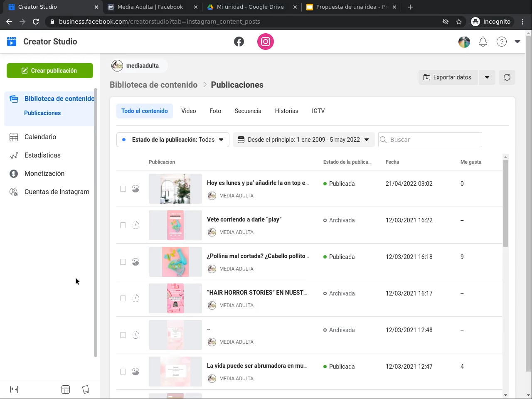Open the Chrome three-dot menu
Screen dimensions: 532x399
pyautogui.click(x=523, y=22)
